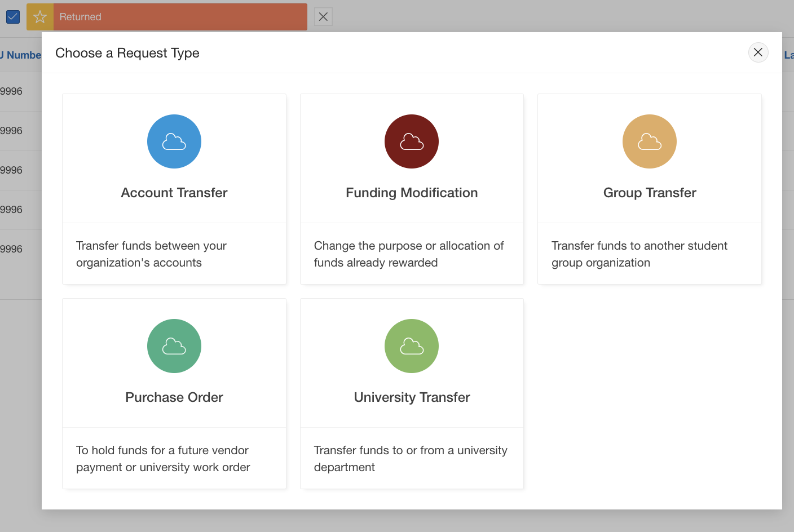Pick the Group Transfer heading
This screenshot has height=532, width=794.
(650, 193)
